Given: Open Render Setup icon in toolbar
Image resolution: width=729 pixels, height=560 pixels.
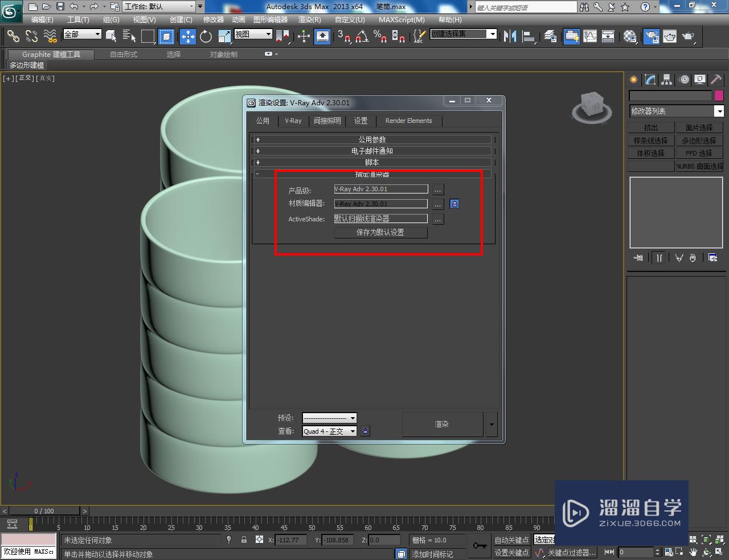Looking at the screenshot, I should [x=651, y=36].
